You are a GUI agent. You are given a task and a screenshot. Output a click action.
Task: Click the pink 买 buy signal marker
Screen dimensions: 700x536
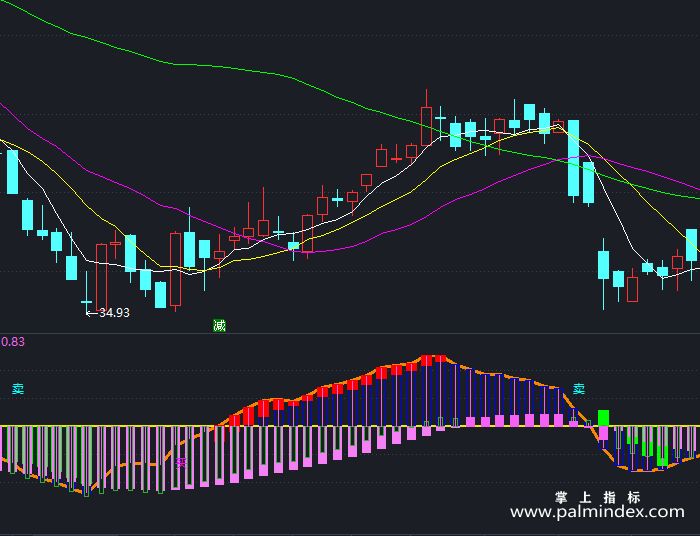tap(181, 463)
